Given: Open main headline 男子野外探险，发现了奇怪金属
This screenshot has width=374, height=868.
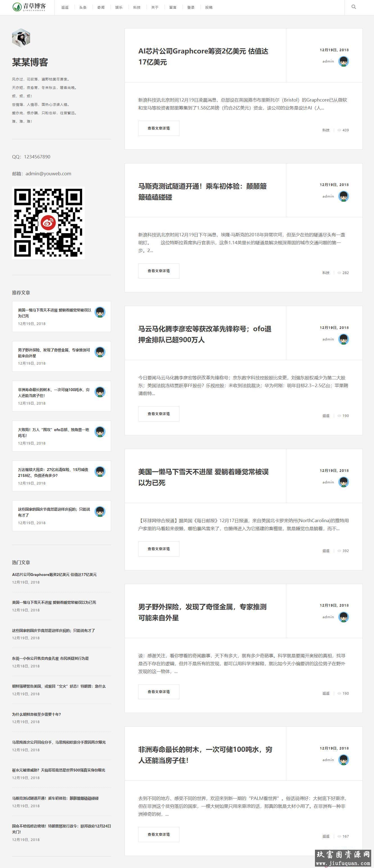Looking at the screenshot, I should point(202,612).
